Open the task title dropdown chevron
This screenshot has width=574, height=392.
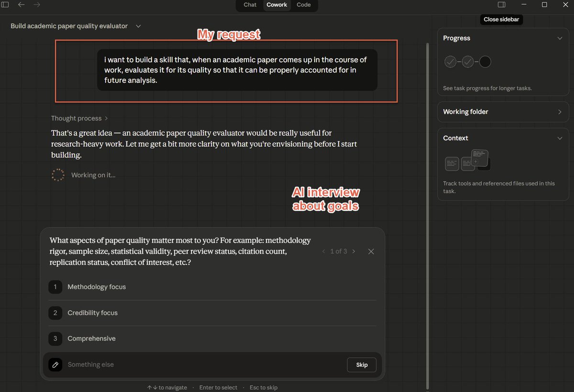tap(138, 26)
